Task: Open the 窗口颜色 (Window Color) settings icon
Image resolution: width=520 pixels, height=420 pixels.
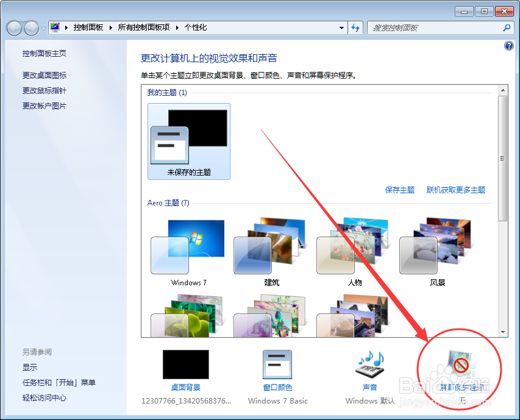Action: [277, 365]
